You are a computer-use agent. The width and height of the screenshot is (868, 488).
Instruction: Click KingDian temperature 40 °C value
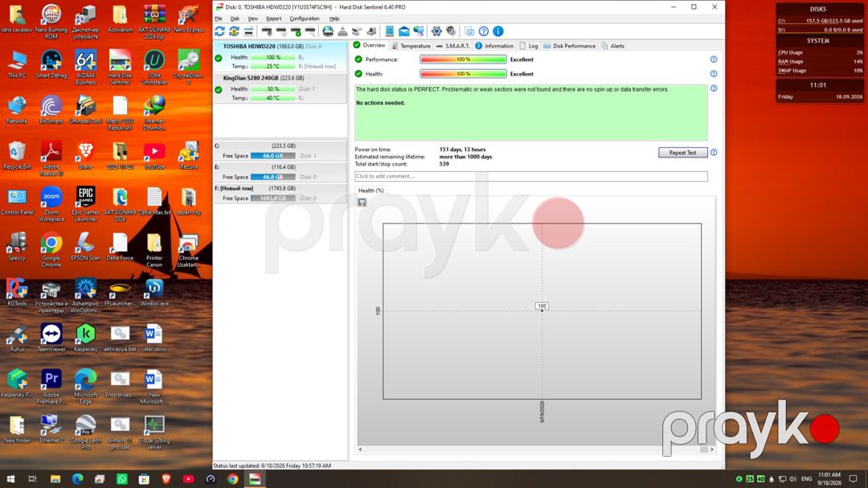coord(273,98)
